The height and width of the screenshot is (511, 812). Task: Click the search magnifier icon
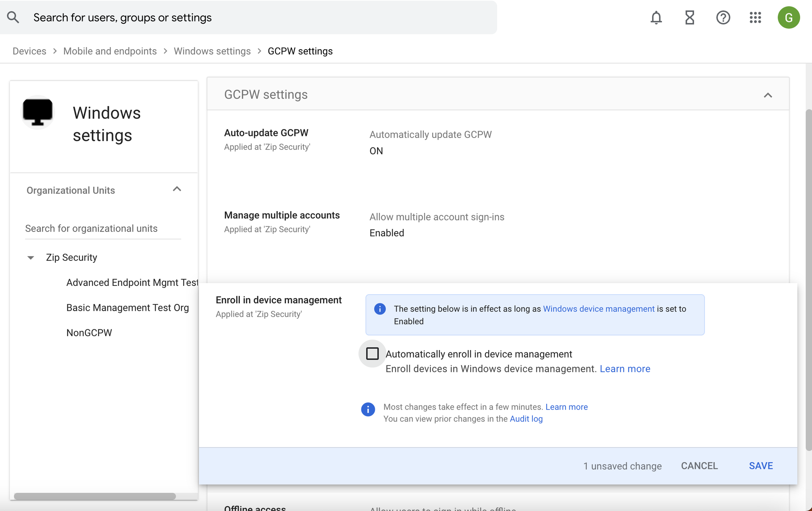[13, 17]
